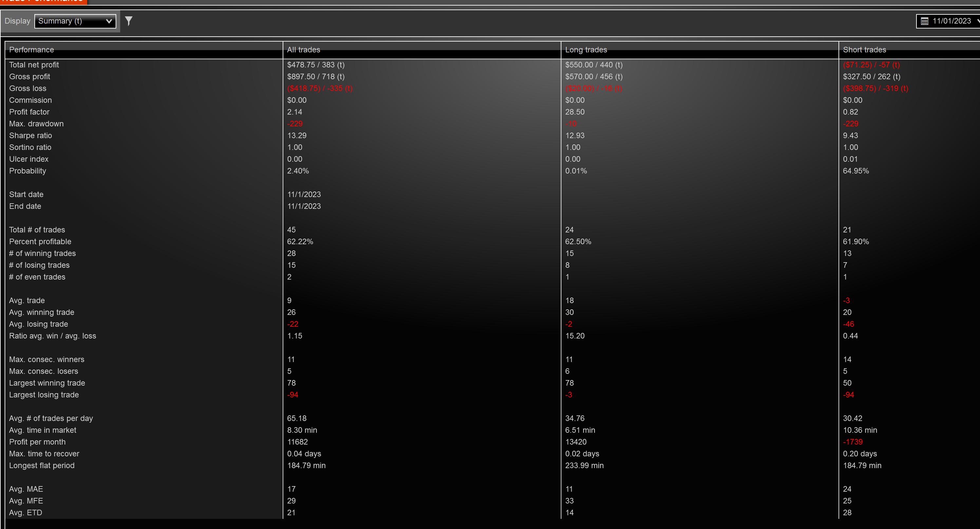Select the Sharpe ratio row label

(30, 136)
